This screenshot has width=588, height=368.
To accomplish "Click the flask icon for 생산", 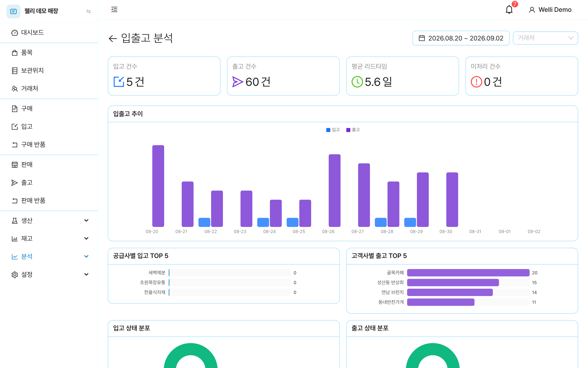I will click(14, 221).
